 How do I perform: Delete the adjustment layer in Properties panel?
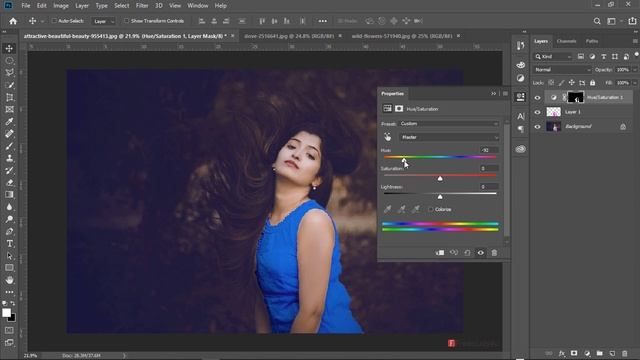[494, 253]
